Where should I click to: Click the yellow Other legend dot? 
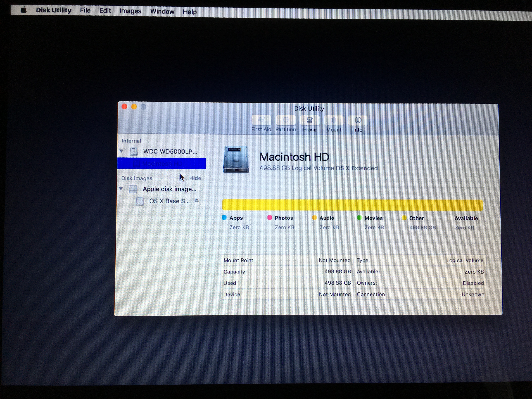coord(404,218)
